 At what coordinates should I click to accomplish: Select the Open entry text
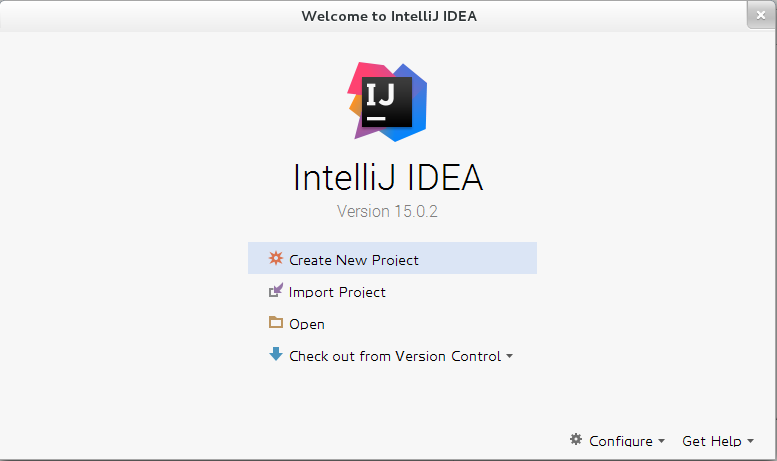[307, 324]
